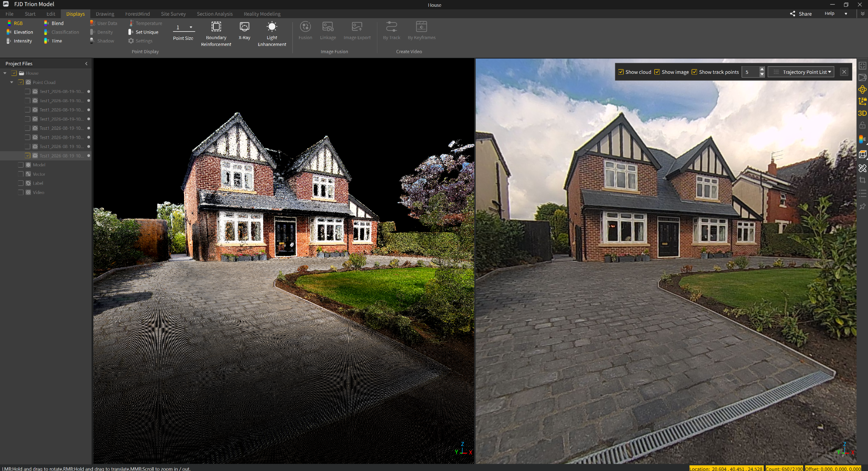Image resolution: width=868 pixels, height=471 pixels.
Task: Click the Help button
Action: 829,14
